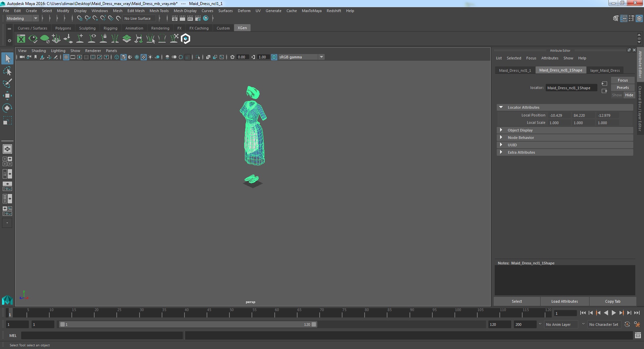This screenshot has height=349, width=644.
Task: Click the viewport image plane icon
Action: coord(42,57)
